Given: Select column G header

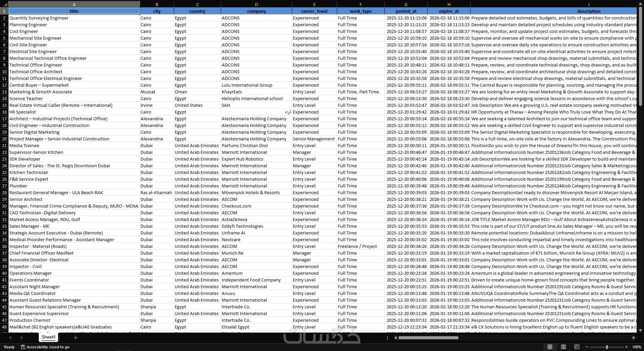Looking at the screenshot, I should (406, 4).
